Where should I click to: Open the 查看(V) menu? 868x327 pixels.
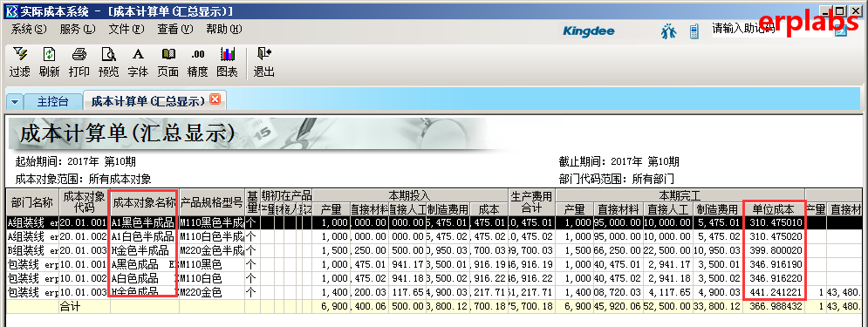[175, 30]
